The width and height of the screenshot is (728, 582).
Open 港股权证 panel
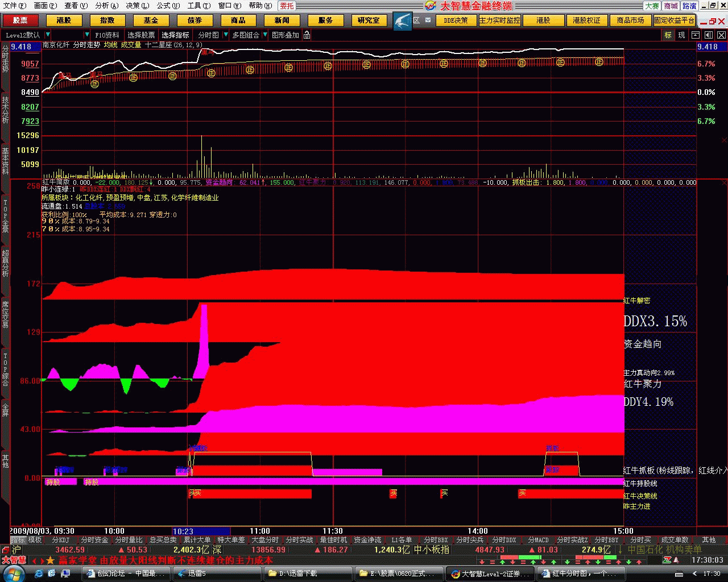coord(586,20)
